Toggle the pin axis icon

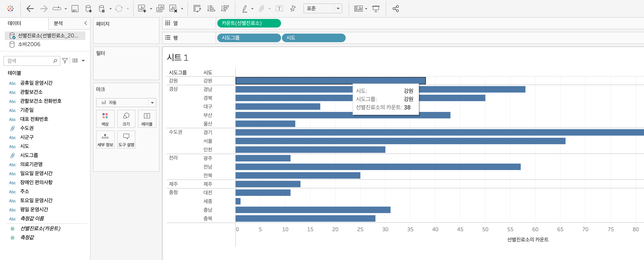coord(293,9)
